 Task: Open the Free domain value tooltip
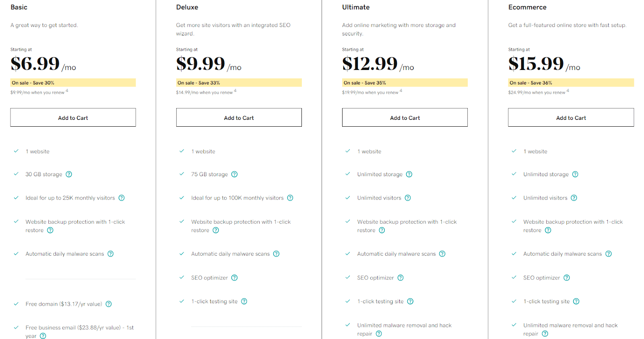[108, 304]
